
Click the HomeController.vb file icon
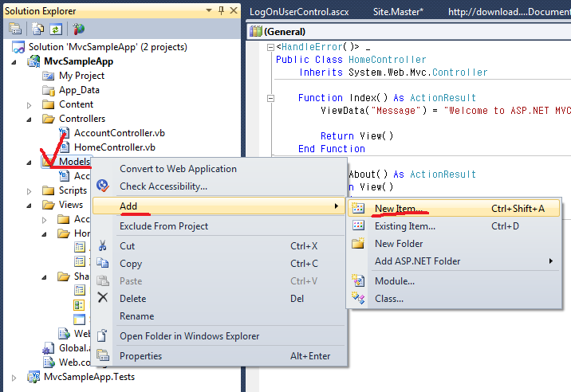(65, 147)
